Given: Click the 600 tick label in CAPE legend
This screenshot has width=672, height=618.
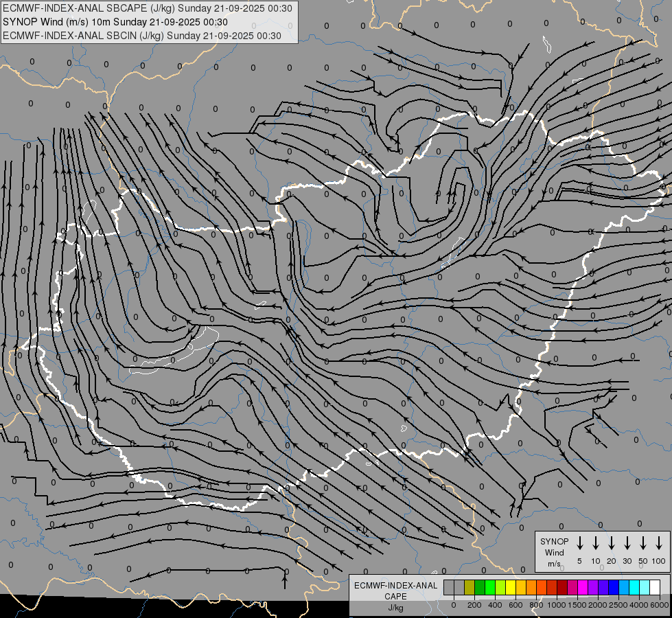Looking at the screenshot, I should click(515, 605).
